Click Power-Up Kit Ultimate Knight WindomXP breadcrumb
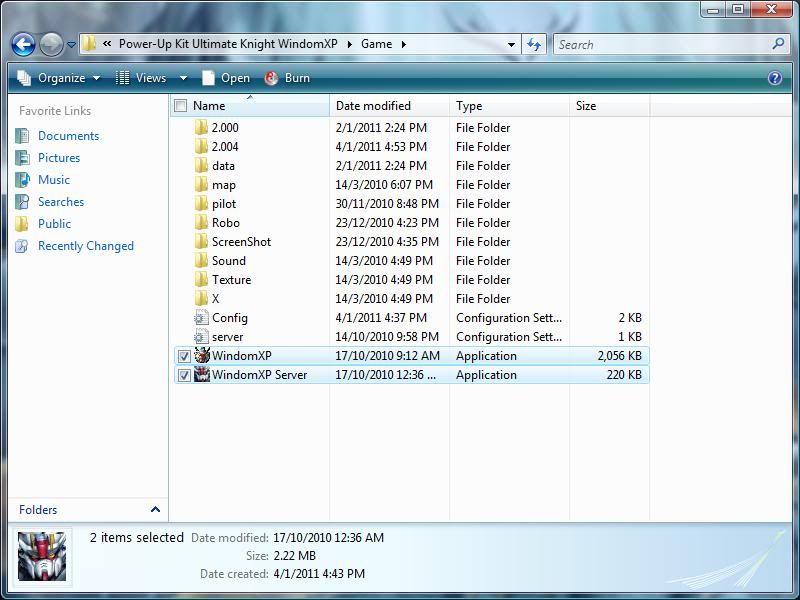The image size is (800, 600). click(228, 44)
